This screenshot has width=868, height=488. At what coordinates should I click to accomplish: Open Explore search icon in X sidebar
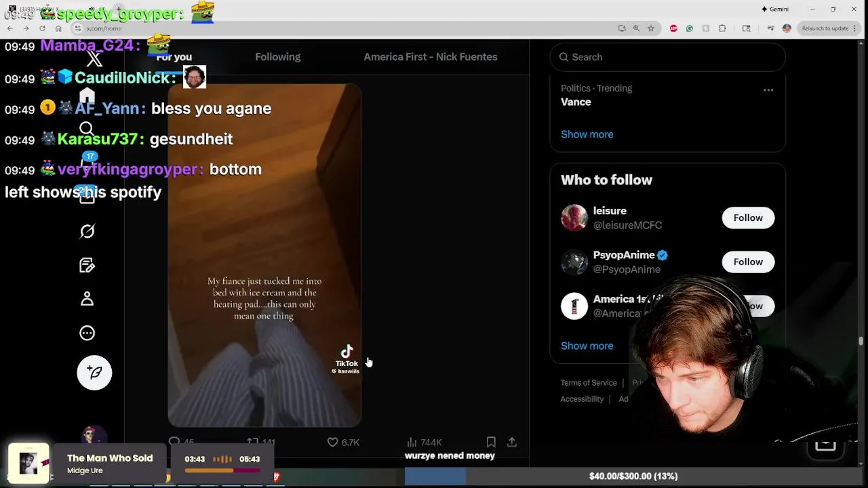click(x=86, y=129)
